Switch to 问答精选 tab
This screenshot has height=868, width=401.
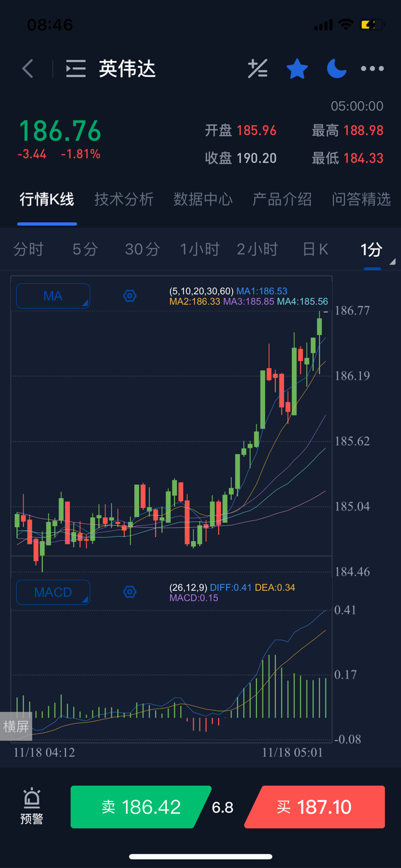pos(361,199)
